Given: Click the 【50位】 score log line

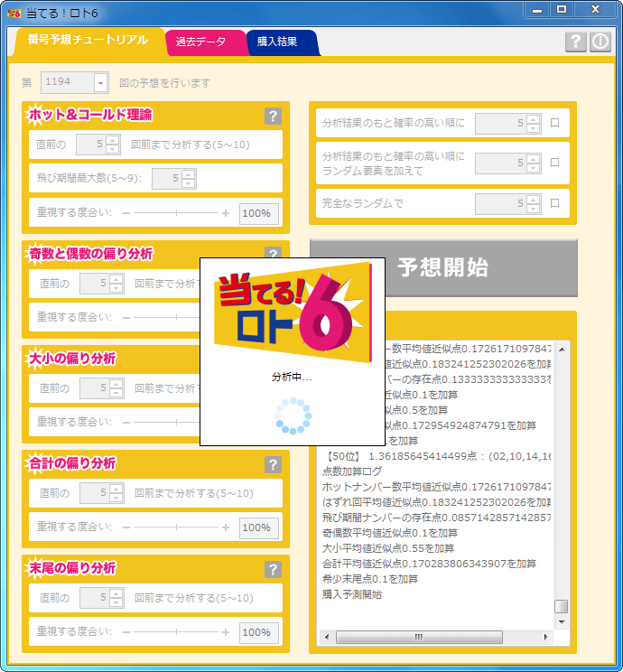Looking at the screenshot, I should tap(437, 456).
